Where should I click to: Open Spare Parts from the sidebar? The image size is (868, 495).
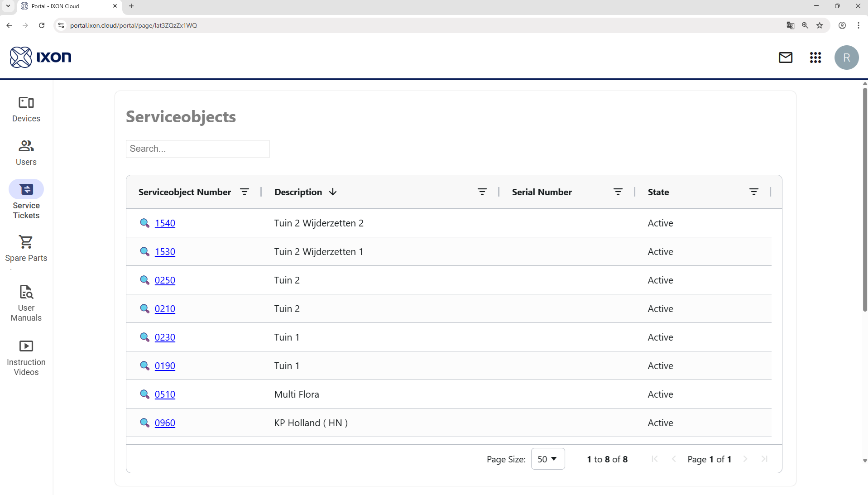[x=26, y=248]
